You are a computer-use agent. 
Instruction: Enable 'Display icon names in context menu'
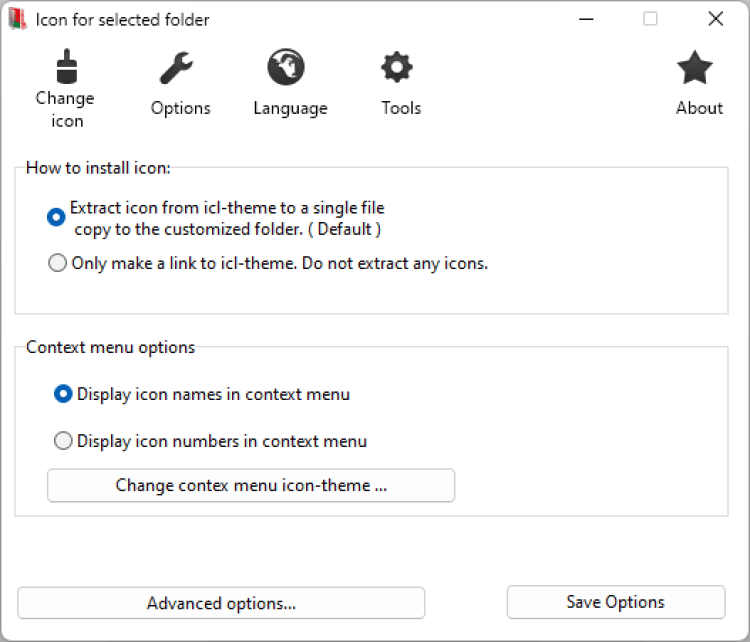(63, 394)
